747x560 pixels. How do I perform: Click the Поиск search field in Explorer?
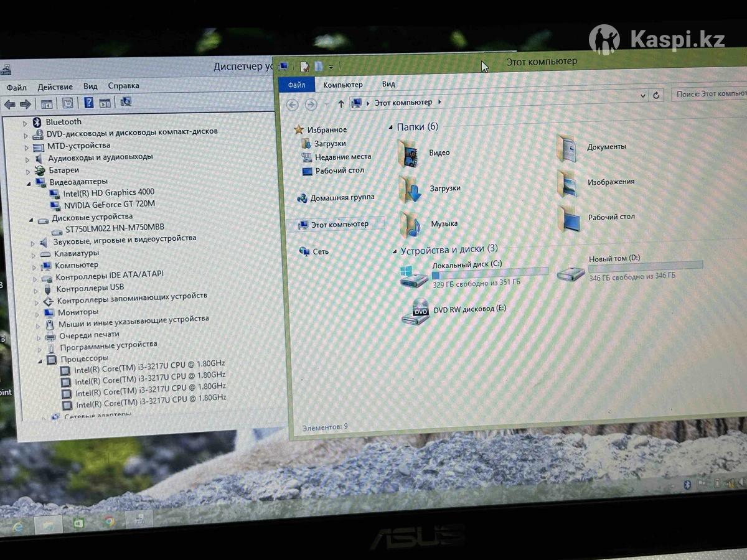(x=710, y=94)
